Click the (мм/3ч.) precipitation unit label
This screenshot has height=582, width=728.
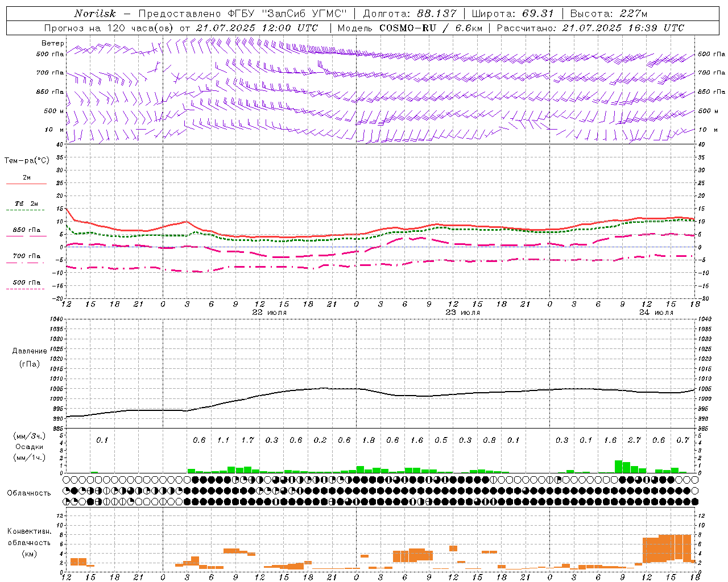click(30, 436)
